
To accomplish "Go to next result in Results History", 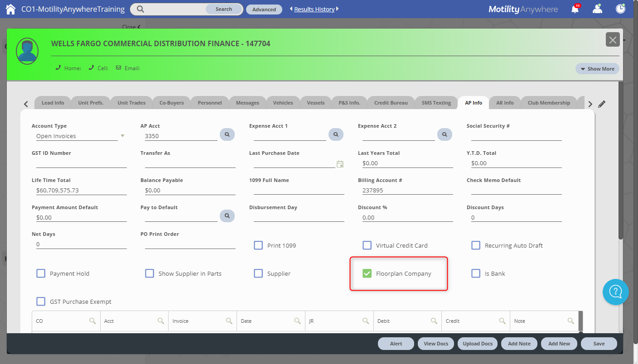I will point(338,9).
